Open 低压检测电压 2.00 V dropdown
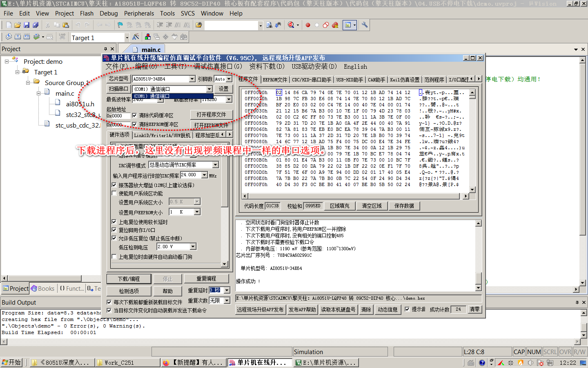Screen dimensions: 588x368 193,247
